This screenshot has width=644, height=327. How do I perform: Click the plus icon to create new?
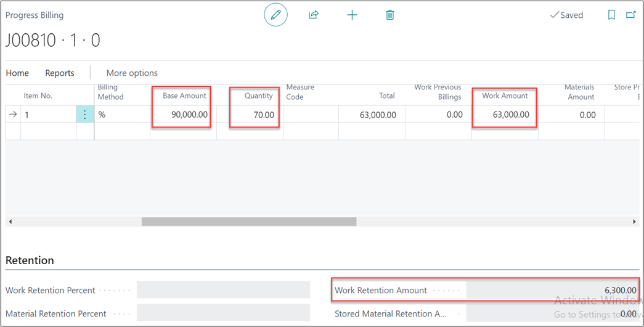(x=352, y=15)
